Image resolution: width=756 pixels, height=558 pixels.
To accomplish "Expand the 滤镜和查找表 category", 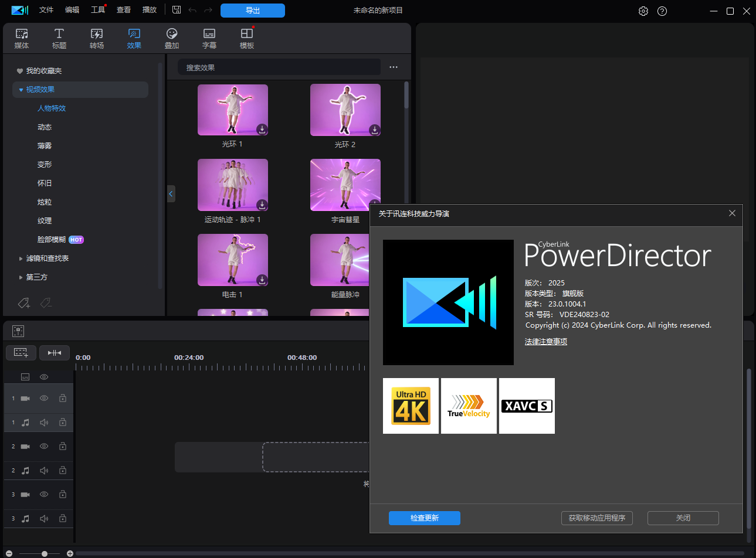I will pyautogui.click(x=21, y=258).
